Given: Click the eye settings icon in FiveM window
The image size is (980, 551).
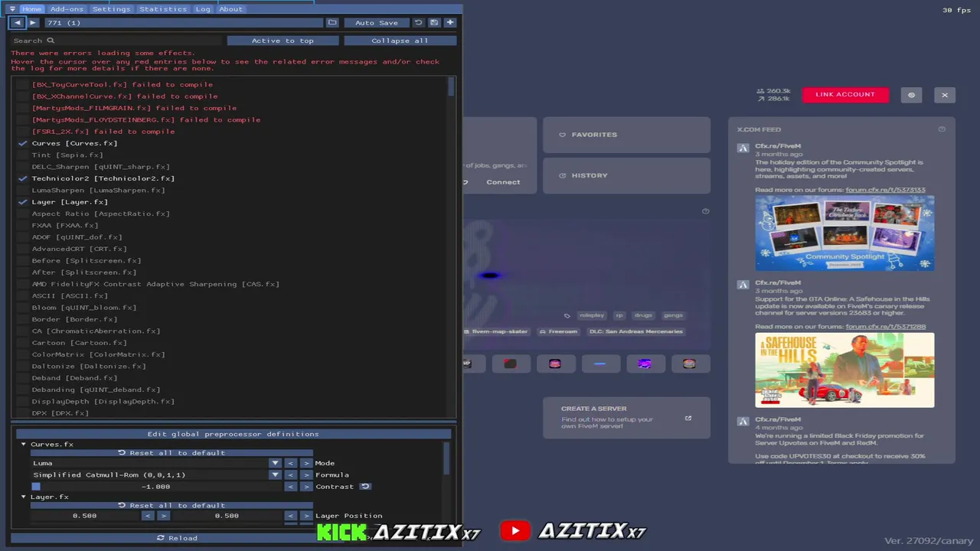Looking at the screenshot, I should (x=911, y=95).
